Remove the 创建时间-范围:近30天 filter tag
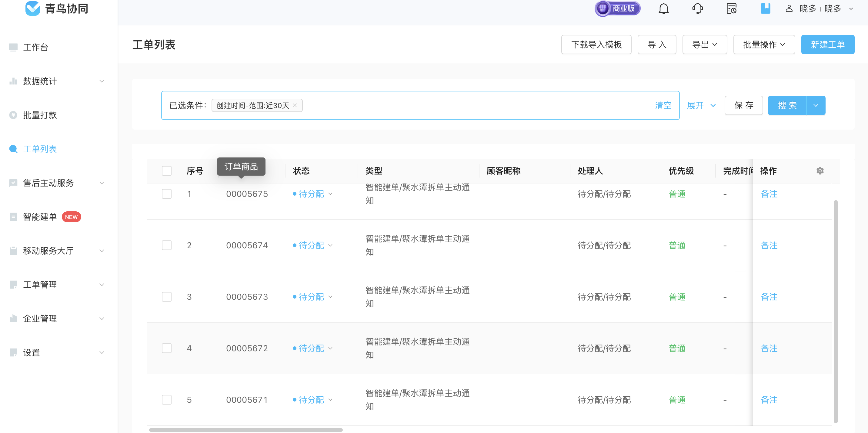Screen dimensions: 868x433 pyautogui.click(x=295, y=105)
